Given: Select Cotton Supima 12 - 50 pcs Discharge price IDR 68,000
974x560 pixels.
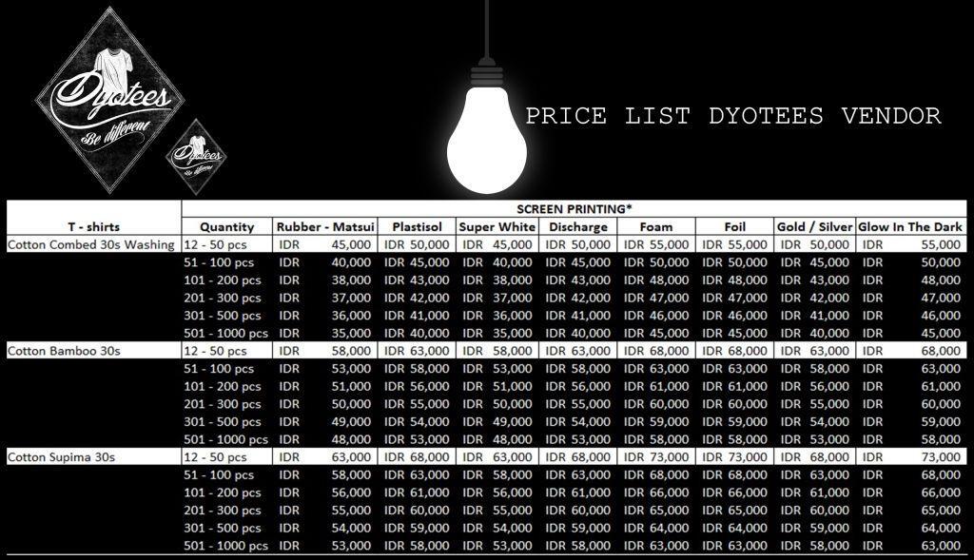Looking at the screenshot, I should point(577,457).
